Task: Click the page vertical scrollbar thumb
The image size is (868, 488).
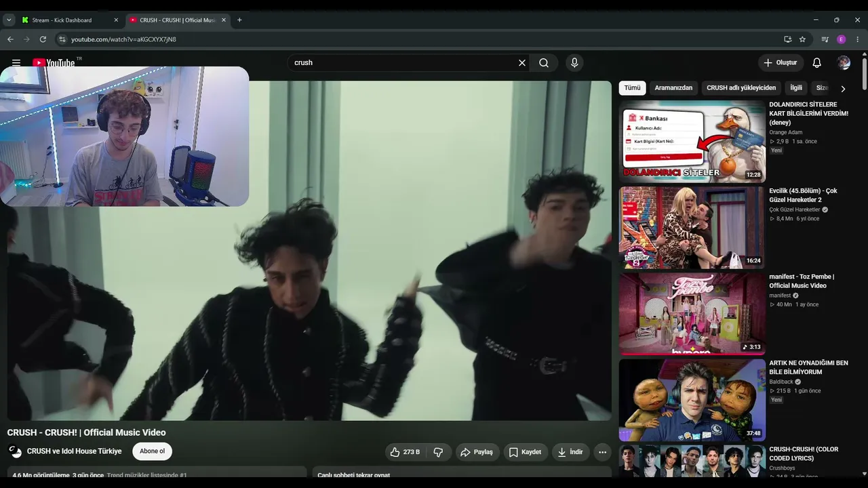Action: 864,75
